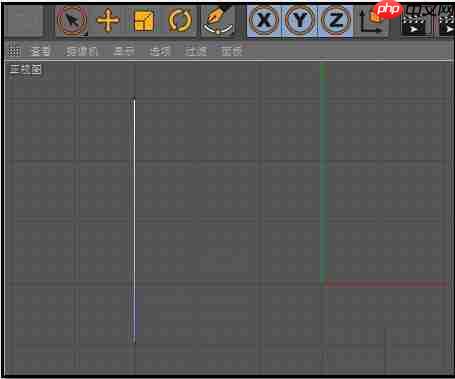Image resolution: width=455 pixels, height=379 pixels.
Task: Click the 正视图 viewport label
Action: [x=26, y=70]
